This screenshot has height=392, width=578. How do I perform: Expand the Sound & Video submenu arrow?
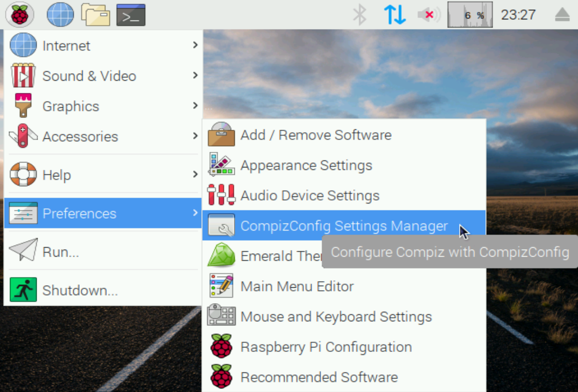click(195, 75)
